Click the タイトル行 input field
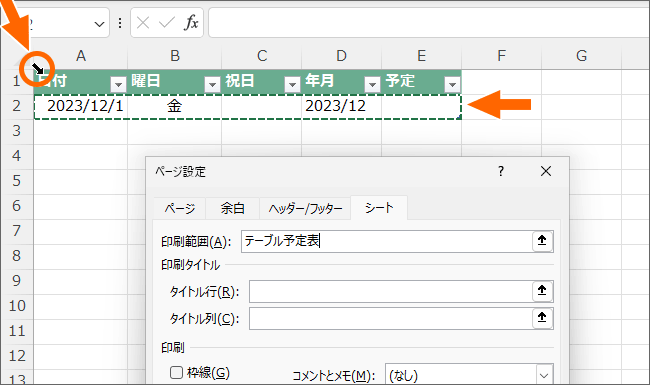This screenshot has height=385, width=650. click(x=391, y=291)
